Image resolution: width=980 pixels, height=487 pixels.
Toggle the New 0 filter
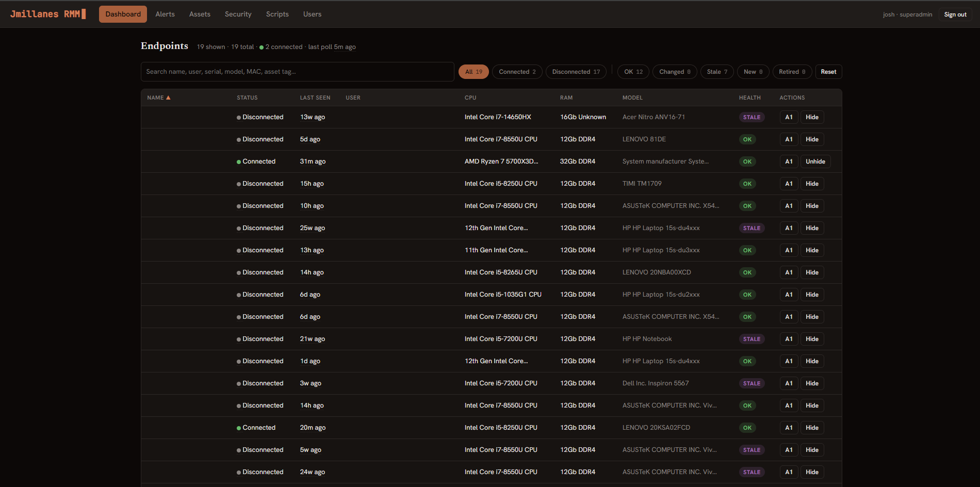point(753,72)
